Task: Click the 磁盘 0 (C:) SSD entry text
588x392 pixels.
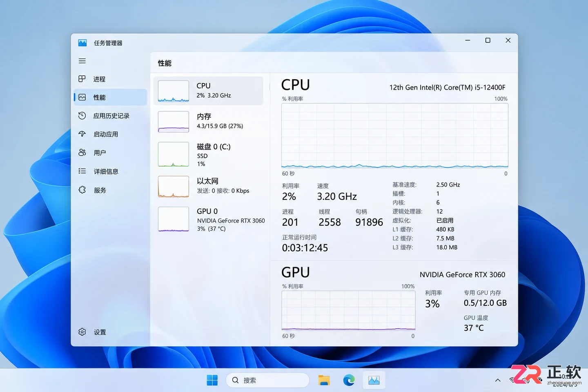Action: point(214,155)
